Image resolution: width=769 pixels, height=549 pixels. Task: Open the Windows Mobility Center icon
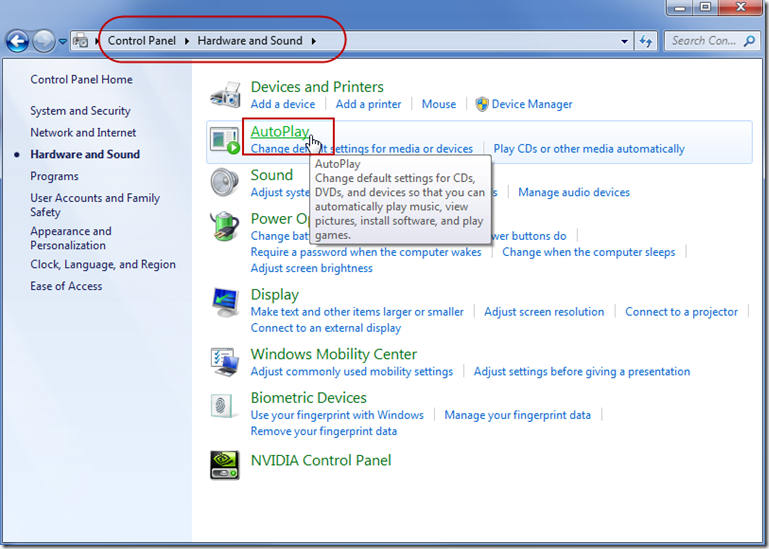coord(225,362)
